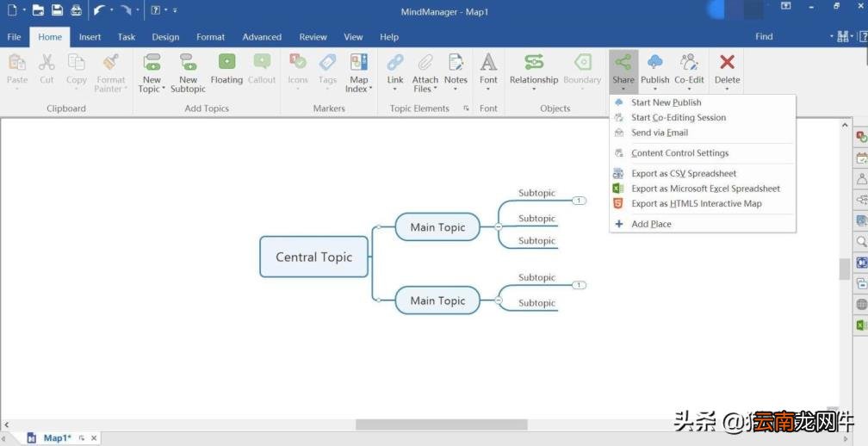Select the Central Topic node

[313, 257]
